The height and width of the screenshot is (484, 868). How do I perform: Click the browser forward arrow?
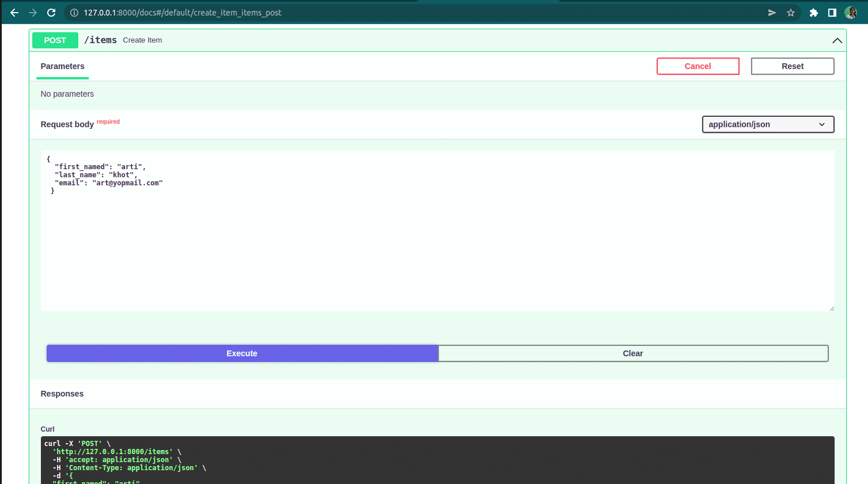pyautogui.click(x=32, y=12)
